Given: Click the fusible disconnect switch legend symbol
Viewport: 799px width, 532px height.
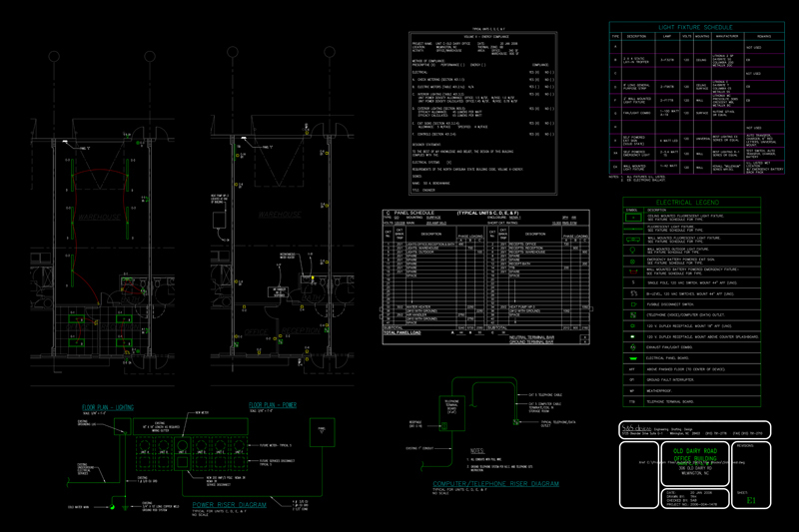Looking at the screenshot, I should pos(633,304).
